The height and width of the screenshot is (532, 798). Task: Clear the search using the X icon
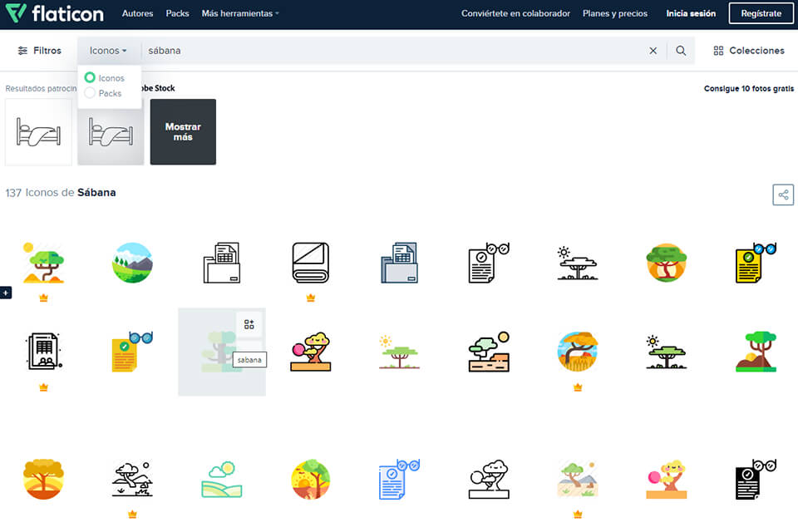point(653,51)
